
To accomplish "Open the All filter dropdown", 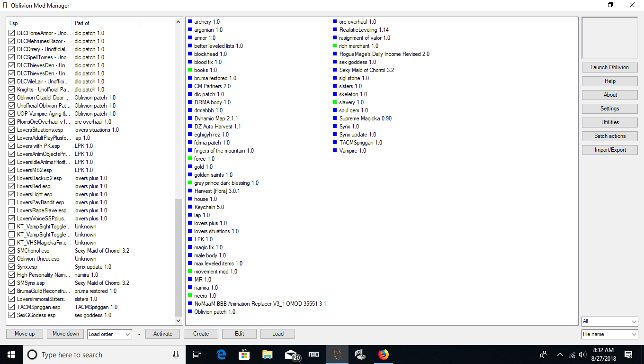I will point(609,321).
